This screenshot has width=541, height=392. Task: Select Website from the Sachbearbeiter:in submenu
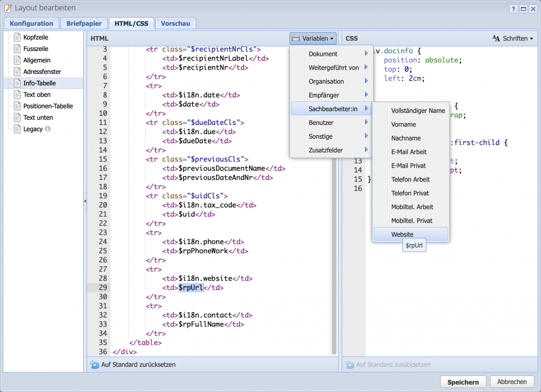403,234
